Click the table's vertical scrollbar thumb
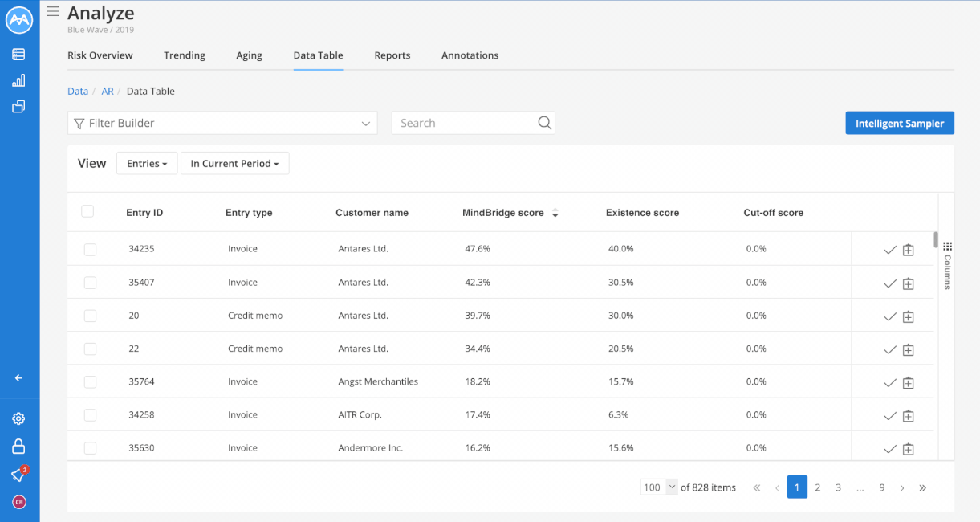This screenshot has height=522, width=980. pos(935,239)
